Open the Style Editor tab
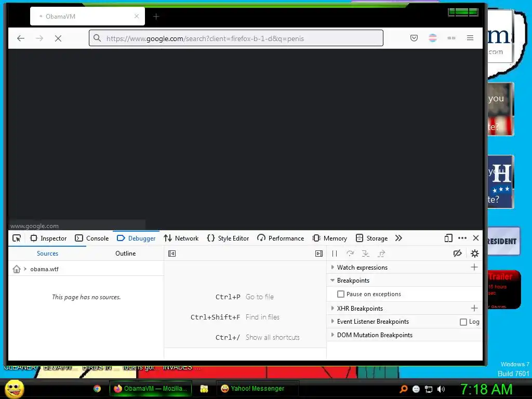Screen dimensions: 532x399 pyautogui.click(x=228, y=238)
